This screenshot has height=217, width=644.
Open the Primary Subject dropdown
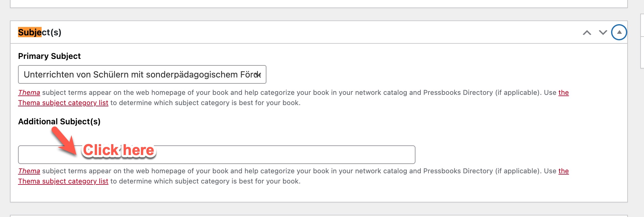pyautogui.click(x=137, y=75)
